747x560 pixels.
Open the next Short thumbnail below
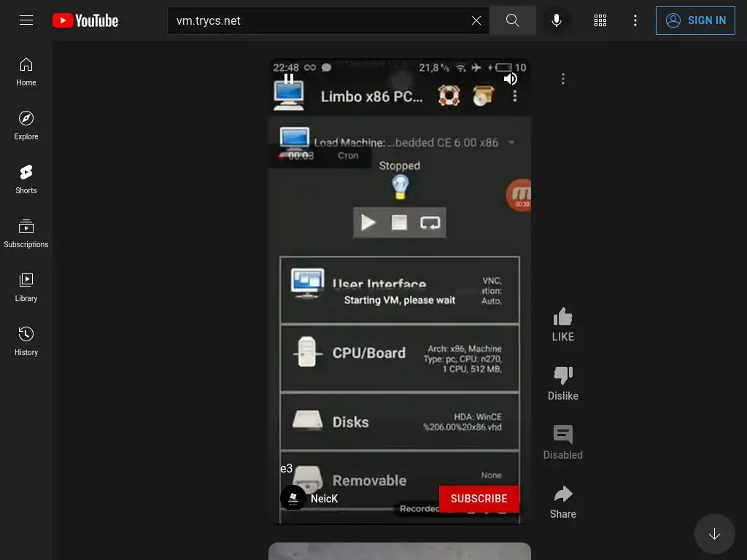pyautogui.click(x=399, y=551)
